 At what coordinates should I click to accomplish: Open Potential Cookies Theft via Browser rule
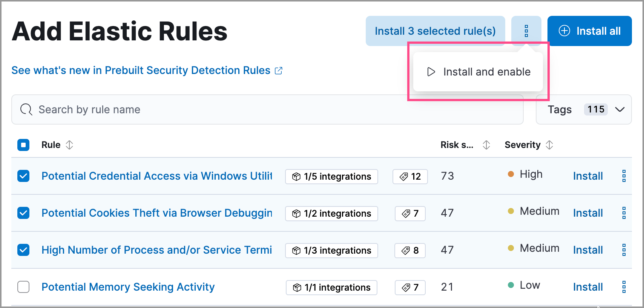point(157,213)
